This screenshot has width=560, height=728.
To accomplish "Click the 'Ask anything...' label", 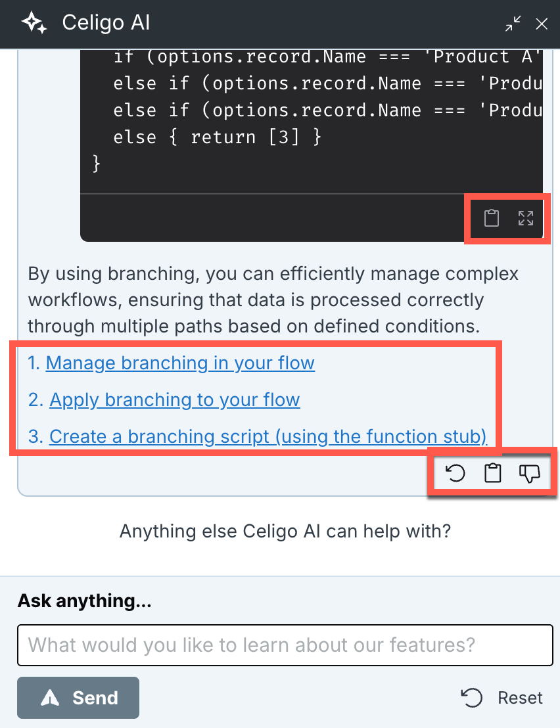I will 85,601.
